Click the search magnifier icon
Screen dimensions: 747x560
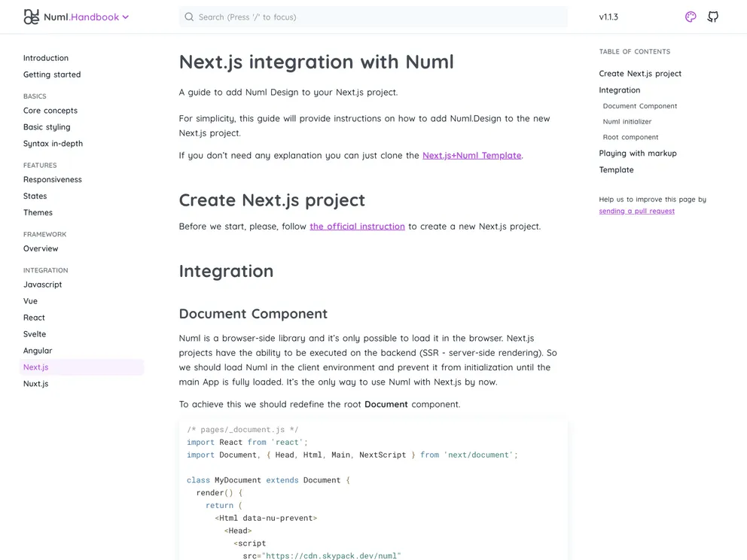(189, 17)
